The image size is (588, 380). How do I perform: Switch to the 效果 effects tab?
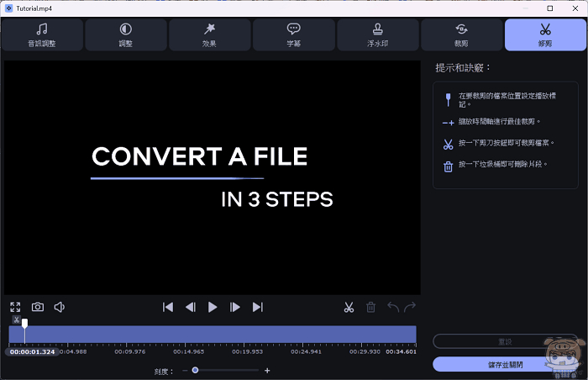(210, 34)
